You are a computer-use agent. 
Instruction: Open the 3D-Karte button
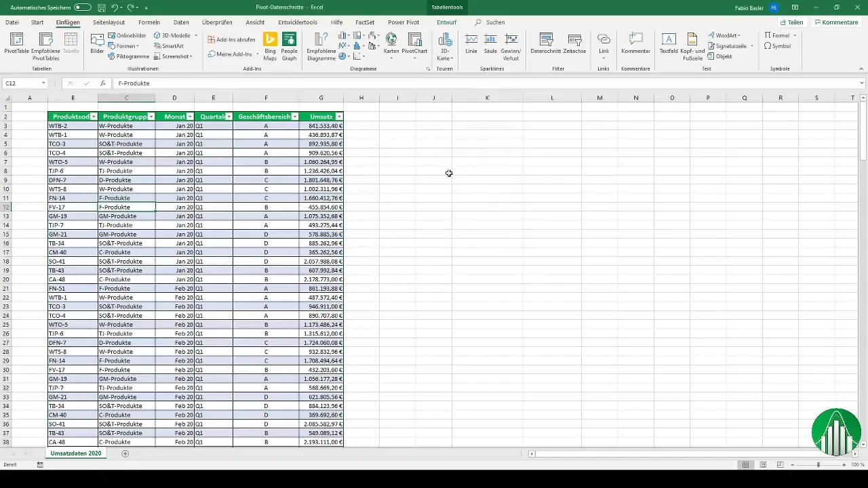click(445, 46)
